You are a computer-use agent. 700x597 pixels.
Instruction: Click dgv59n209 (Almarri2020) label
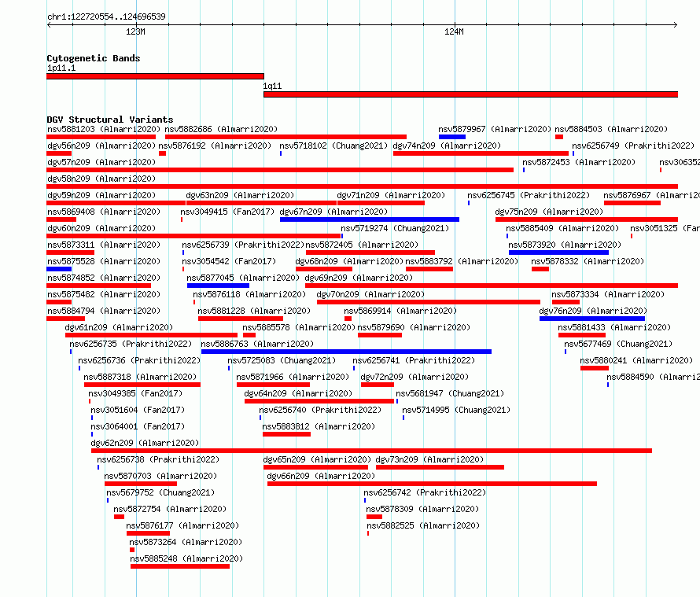click(x=101, y=195)
